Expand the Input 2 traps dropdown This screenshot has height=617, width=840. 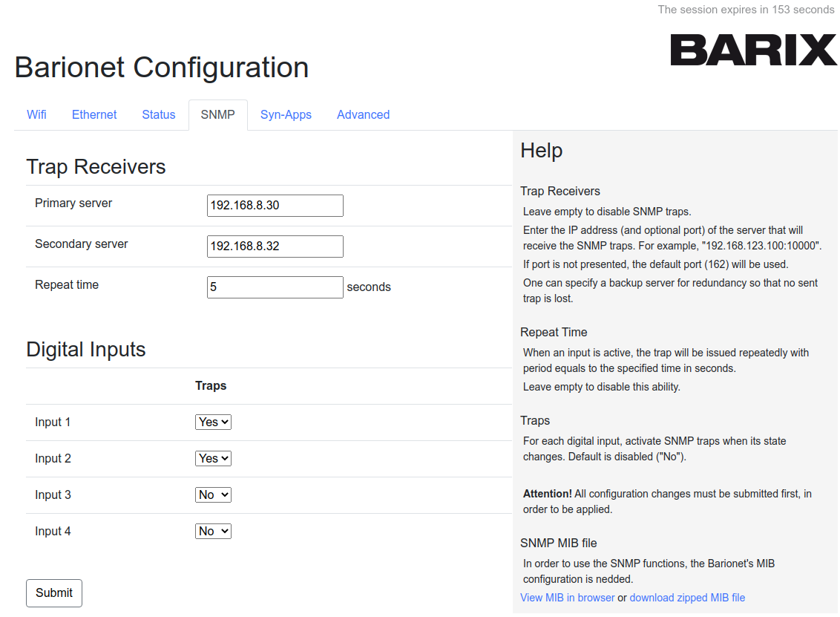point(213,458)
